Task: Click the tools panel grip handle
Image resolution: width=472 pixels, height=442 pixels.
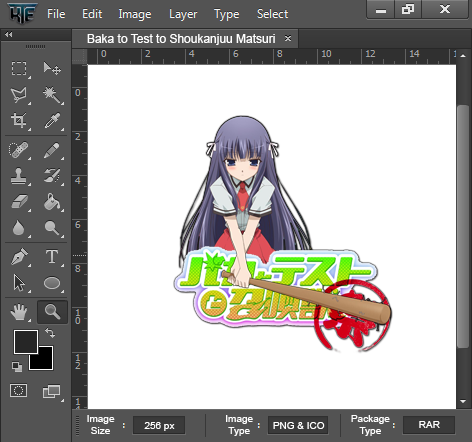Action: (x=35, y=46)
